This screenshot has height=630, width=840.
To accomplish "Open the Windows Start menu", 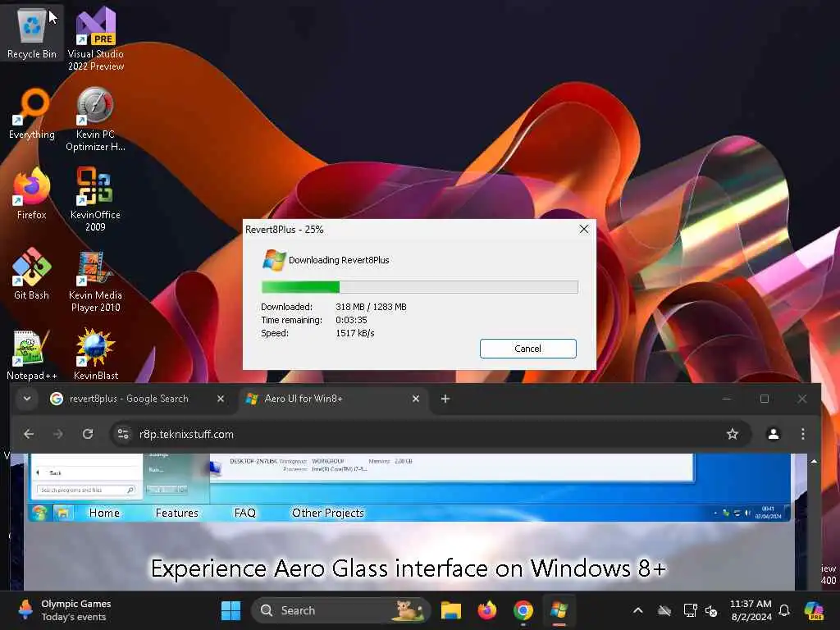I will (231, 610).
